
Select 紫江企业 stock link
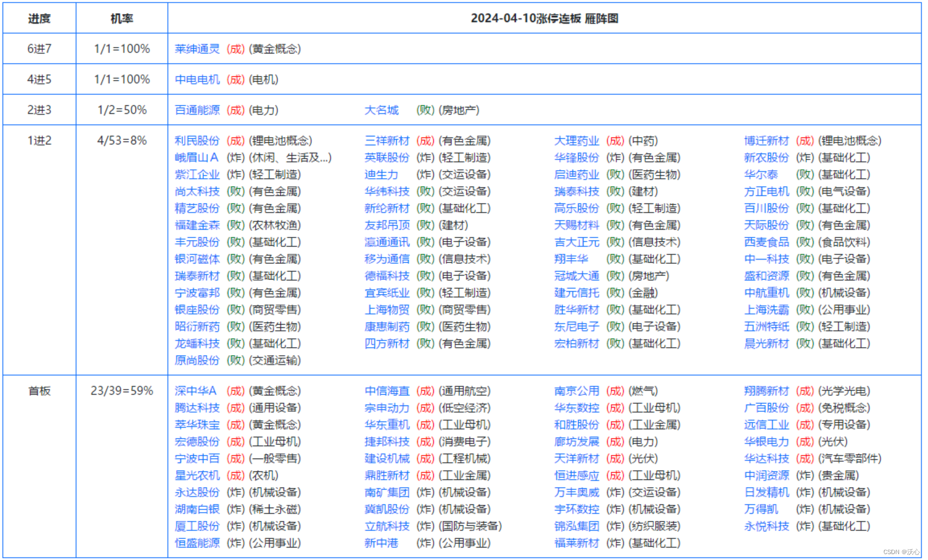pos(197,174)
